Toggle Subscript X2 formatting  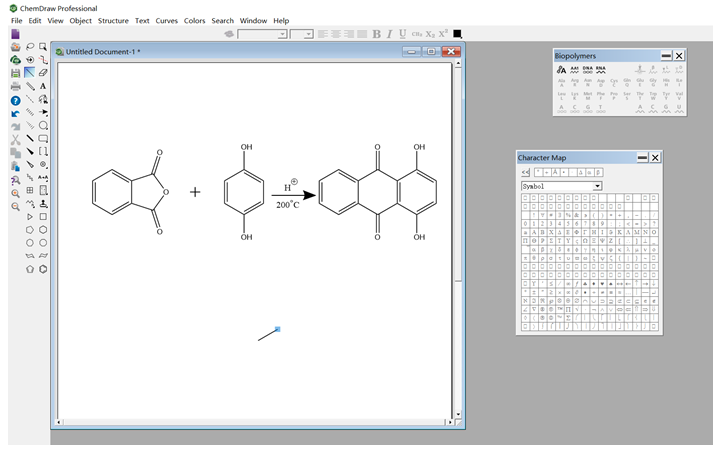coord(430,34)
